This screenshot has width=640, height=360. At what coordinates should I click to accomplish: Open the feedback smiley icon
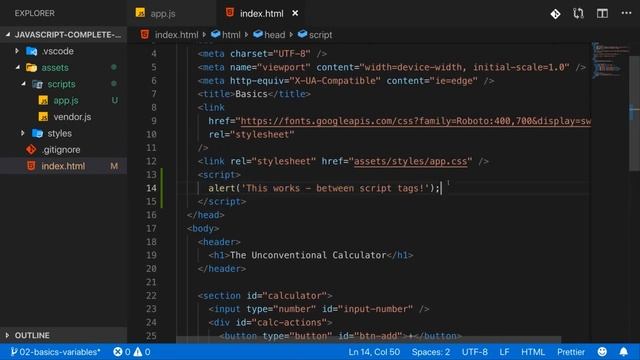(x=602, y=352)
